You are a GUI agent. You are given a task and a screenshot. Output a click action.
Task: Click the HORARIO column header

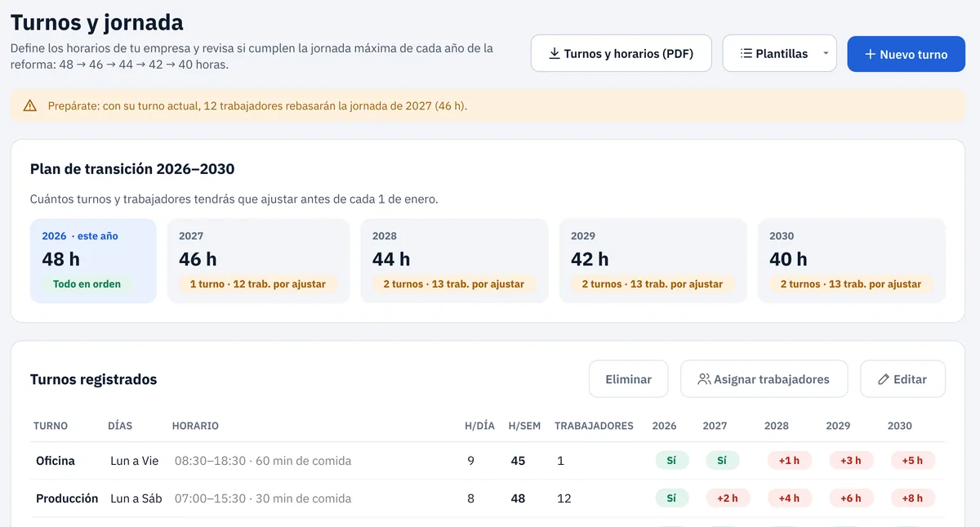tap(195, 426)
